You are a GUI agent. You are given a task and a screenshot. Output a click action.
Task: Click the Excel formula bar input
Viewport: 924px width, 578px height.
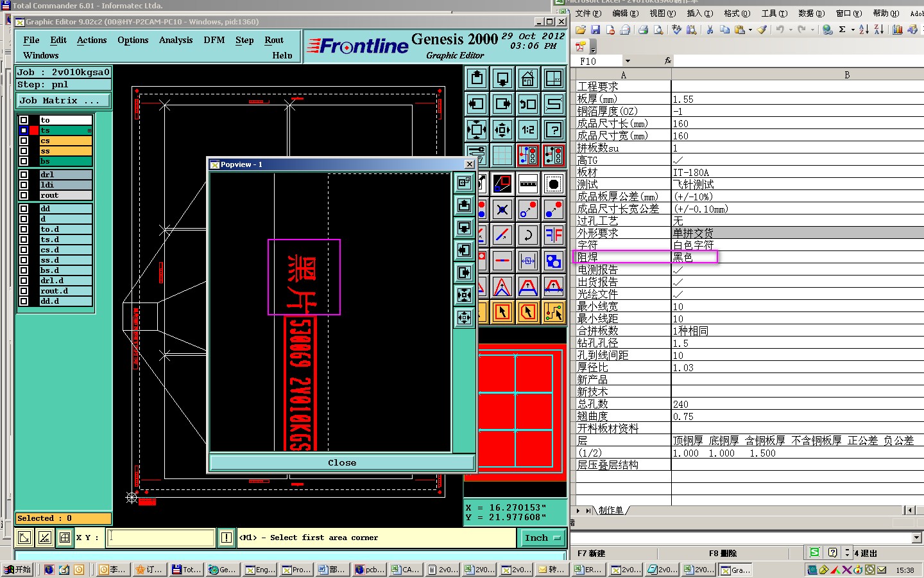click(x=798, y=61)
